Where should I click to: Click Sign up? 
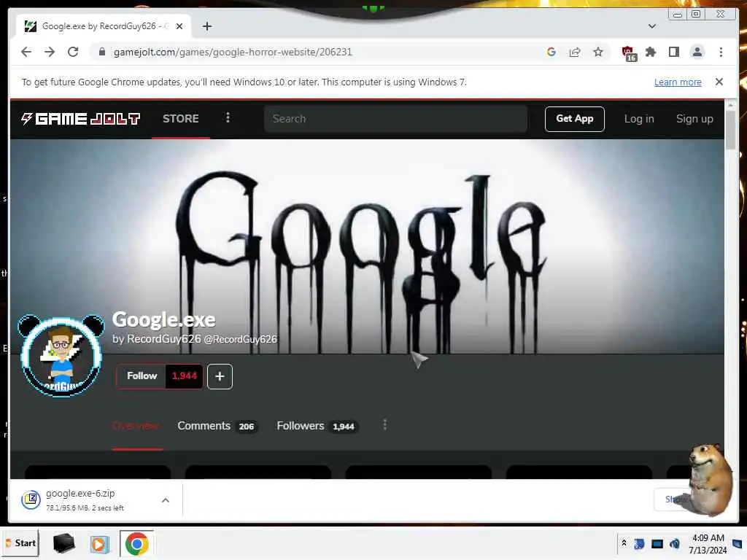pyautogui.click(x=694, y=119)
